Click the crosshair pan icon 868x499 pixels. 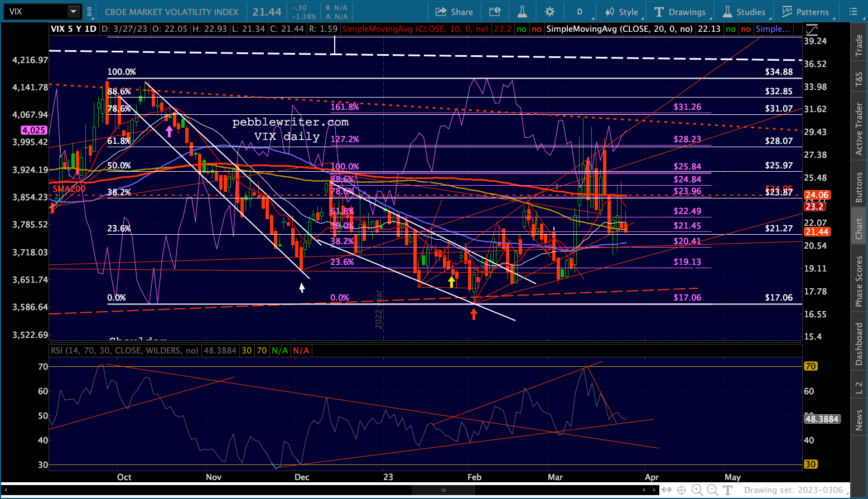(x=681, y=491)
